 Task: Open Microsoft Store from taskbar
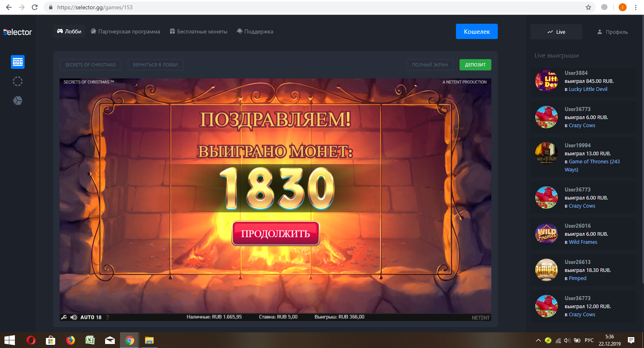click(x=50, y=340)
